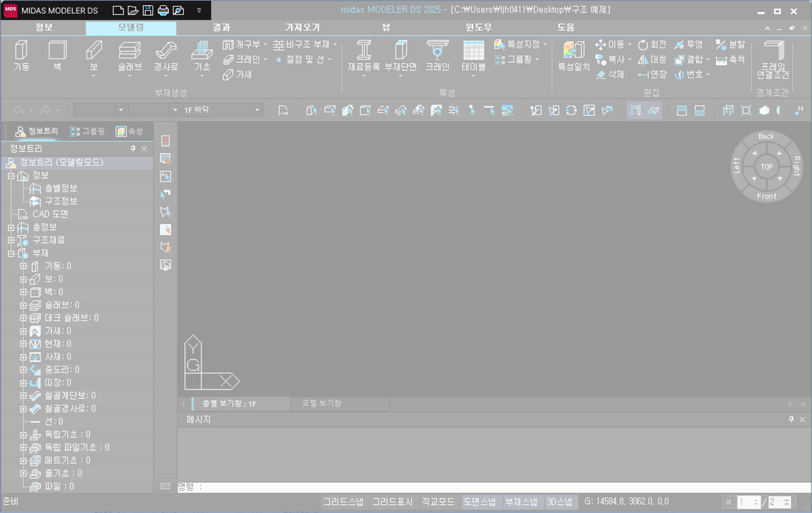Expand the 기둥: 0 tree node
This screenshot has width=812, height=513.
click(23, 266)
